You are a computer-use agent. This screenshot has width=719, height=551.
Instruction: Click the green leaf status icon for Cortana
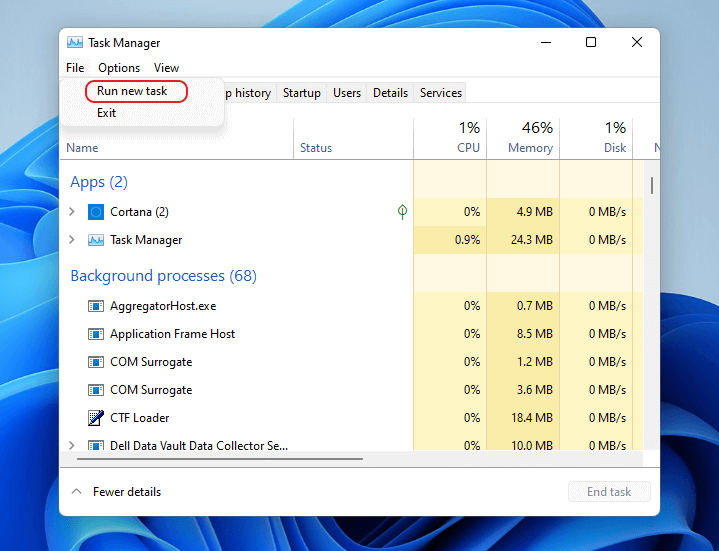402,211
